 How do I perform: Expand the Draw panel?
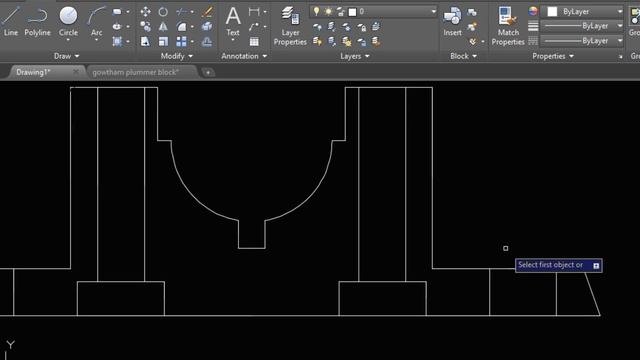67,56
